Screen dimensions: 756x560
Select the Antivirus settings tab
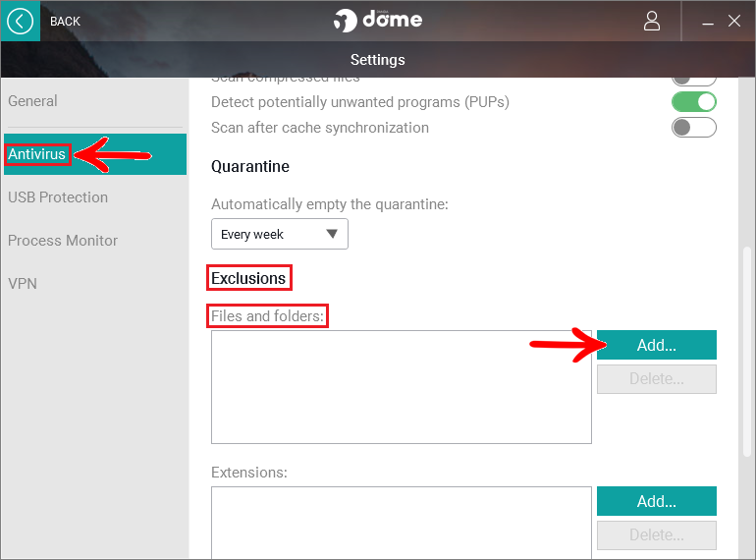click(95, 154)
